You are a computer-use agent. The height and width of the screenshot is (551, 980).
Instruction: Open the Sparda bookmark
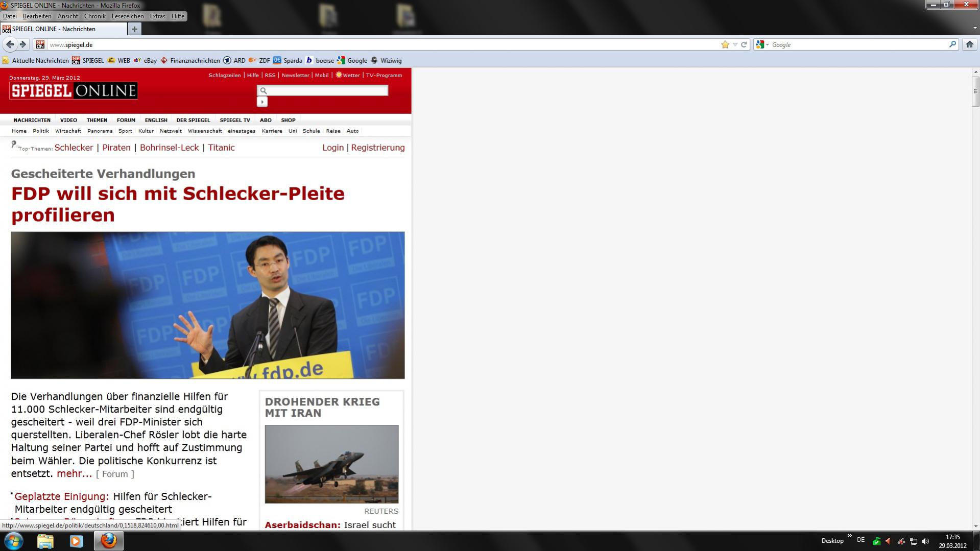pyautogui.click(x=288, y=60)
